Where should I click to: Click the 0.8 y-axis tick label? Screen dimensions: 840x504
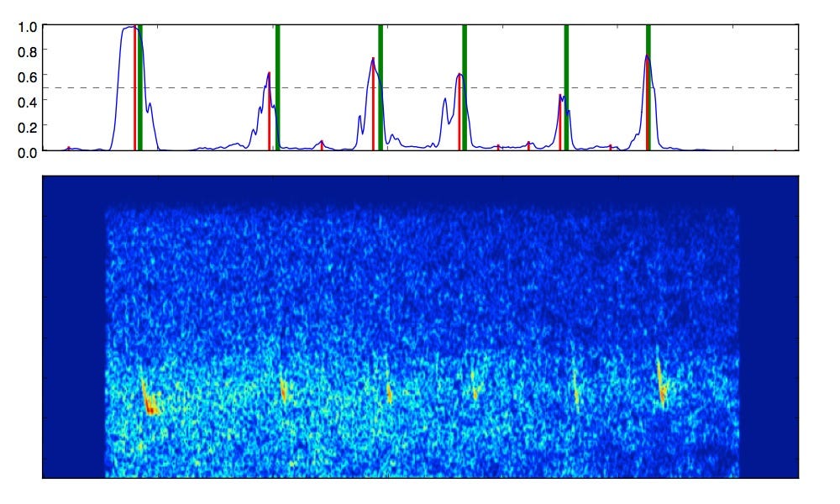28,52
